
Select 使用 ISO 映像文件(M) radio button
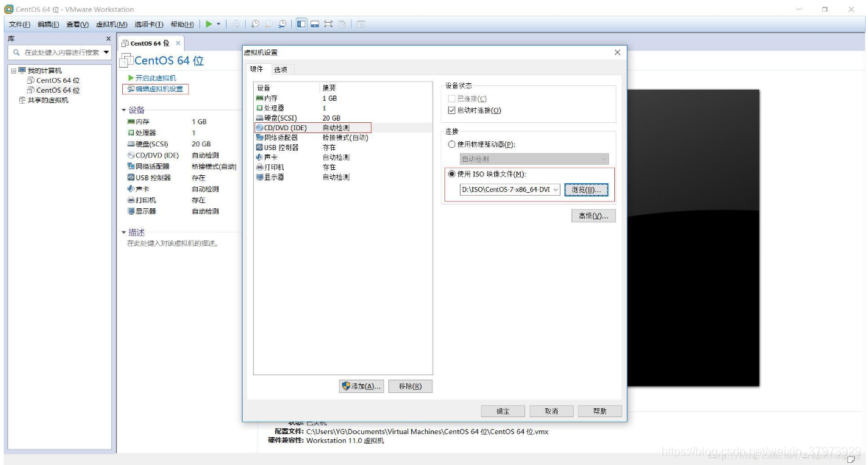(451, 174)
